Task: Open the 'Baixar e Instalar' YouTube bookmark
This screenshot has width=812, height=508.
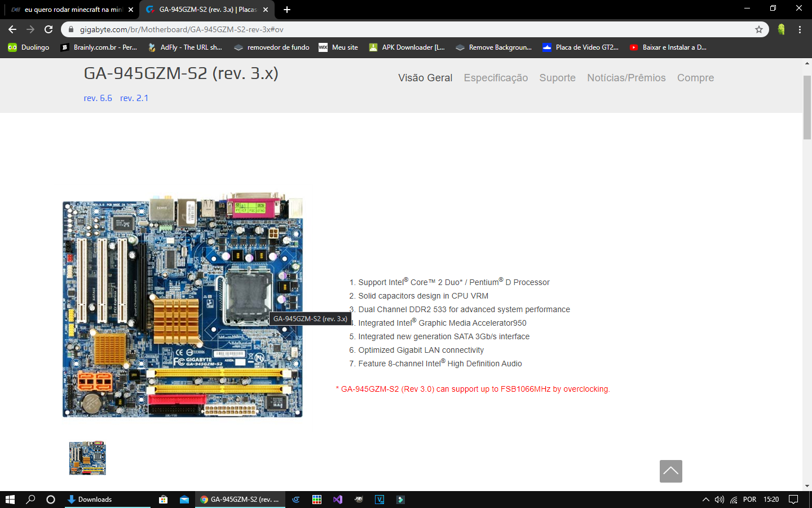Action: 668,47
